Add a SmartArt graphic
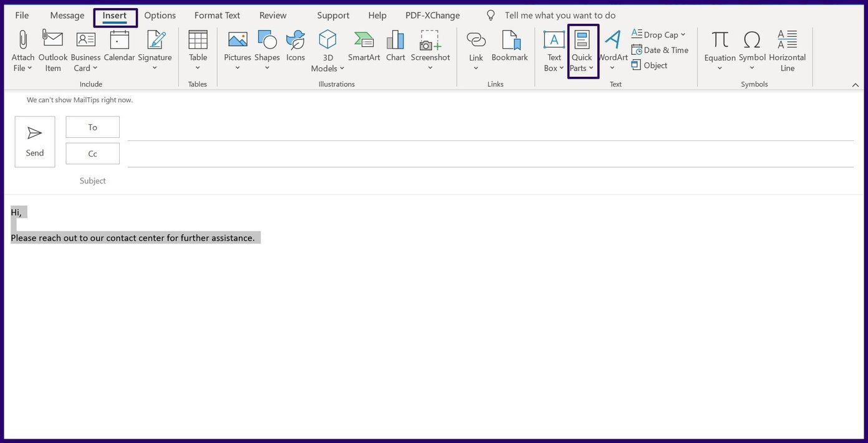 364,46
